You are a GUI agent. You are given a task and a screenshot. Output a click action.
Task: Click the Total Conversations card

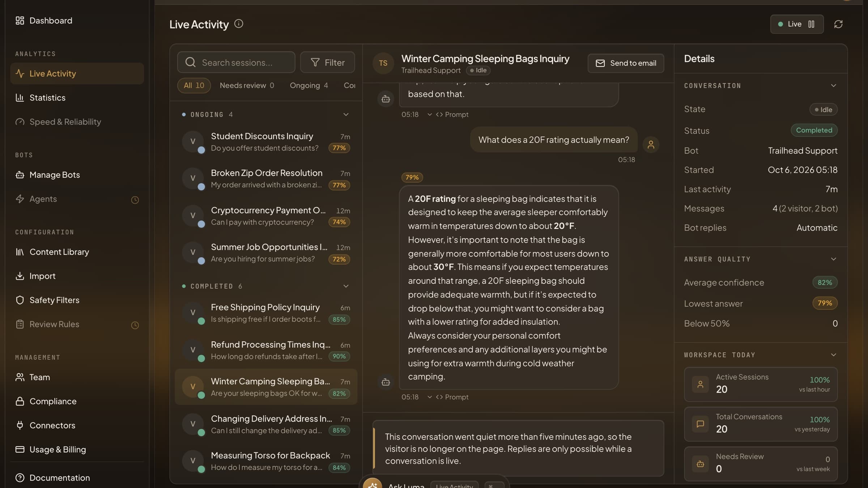(761, 424)
